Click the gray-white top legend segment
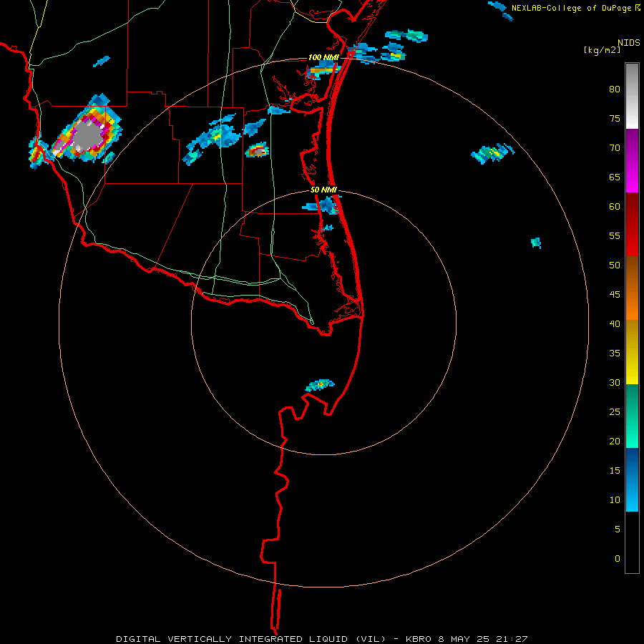The image size is (644, 644). point(632,96)
